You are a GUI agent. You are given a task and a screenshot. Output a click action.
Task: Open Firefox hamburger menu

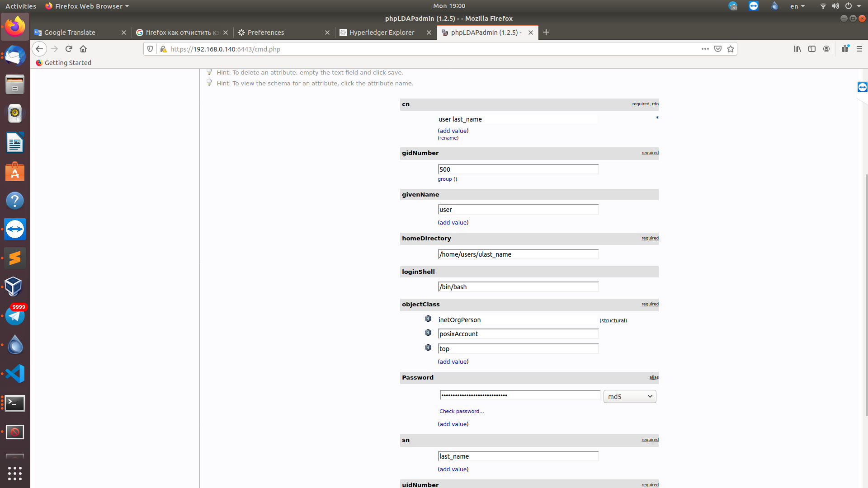pyautogui.click(x=859, y=49)
